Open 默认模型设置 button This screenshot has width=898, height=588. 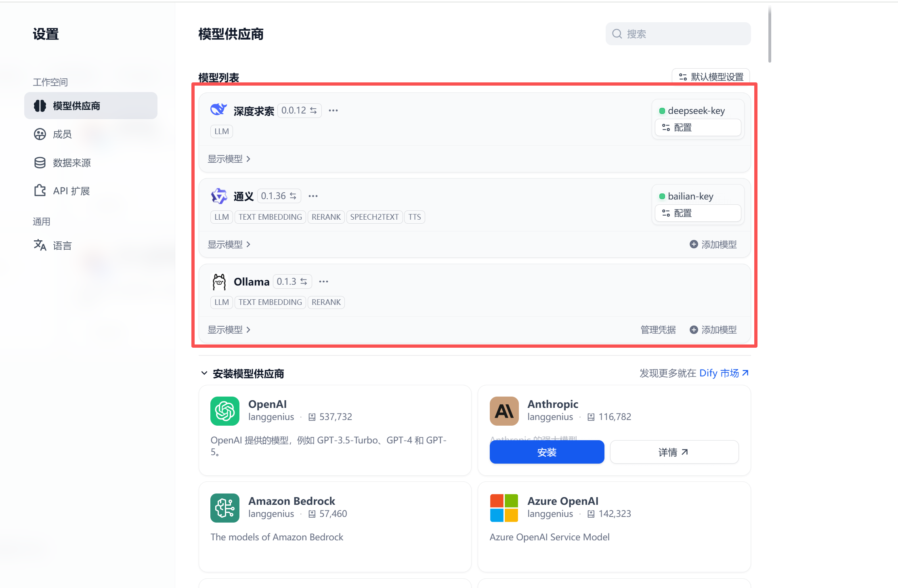point(711,77)
